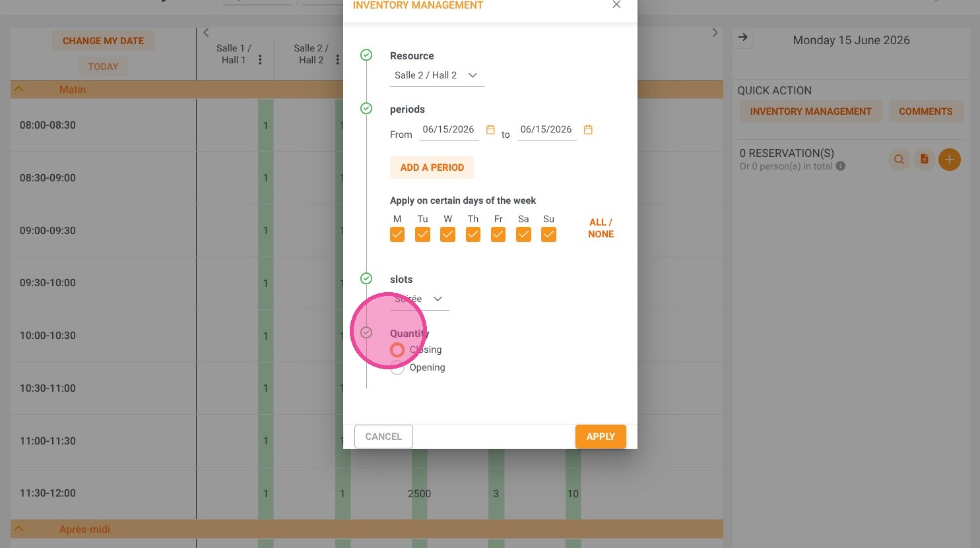Uncheck Friday checkbox
The width and height of the screenshot is (980, 548).
(x=498, y=235)
